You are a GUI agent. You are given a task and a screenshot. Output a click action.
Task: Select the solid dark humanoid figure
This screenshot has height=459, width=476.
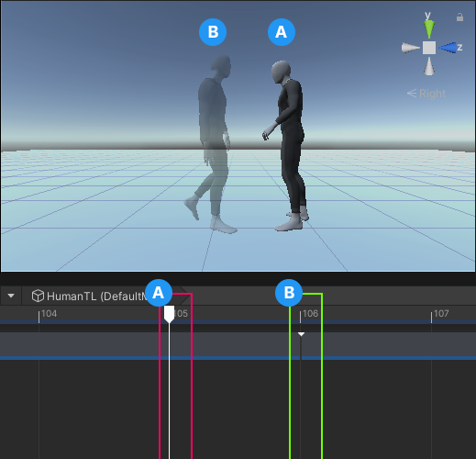click(289, 146)
